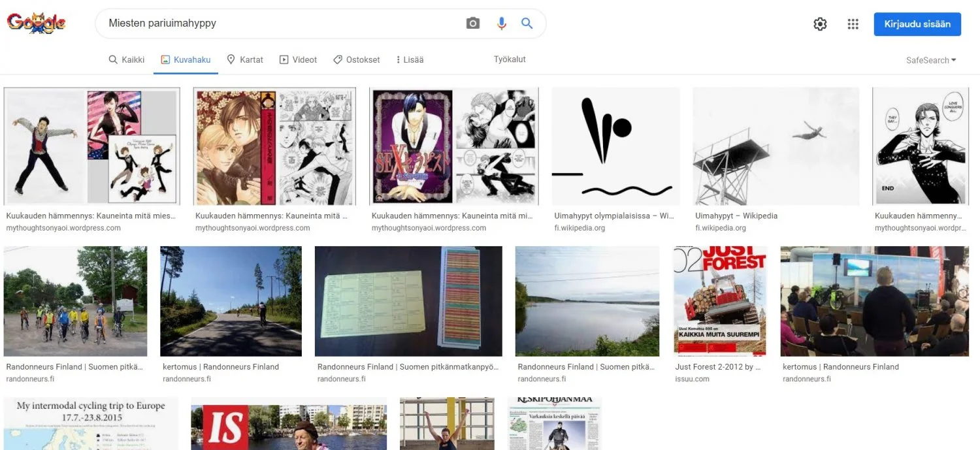The width and height of the screenshot is (980, 450).
Task: Expand the Työkalut search tools
Action: pos(509,59)
